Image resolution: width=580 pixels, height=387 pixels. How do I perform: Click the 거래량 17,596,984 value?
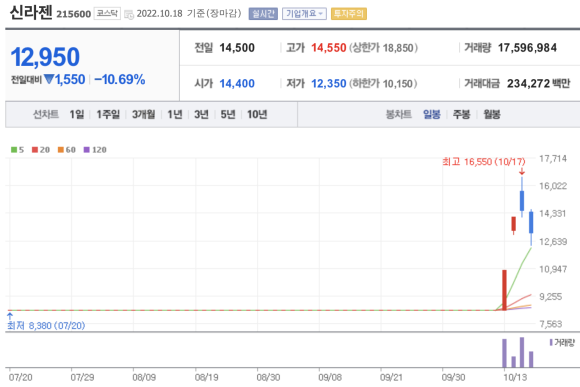click(x=527, y=48)
